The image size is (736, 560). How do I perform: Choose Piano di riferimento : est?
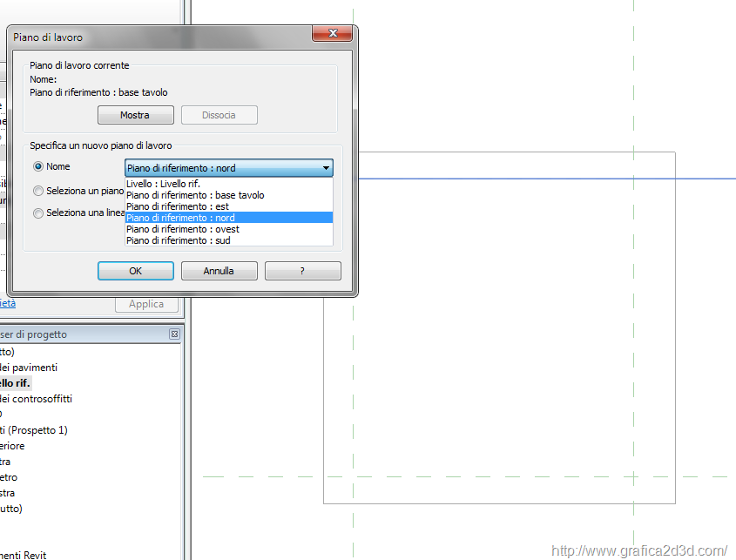click(179, 206)
